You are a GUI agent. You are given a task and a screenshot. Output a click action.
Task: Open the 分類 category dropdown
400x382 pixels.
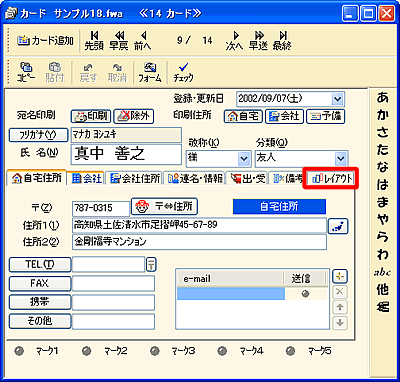(x=341, y=158)
